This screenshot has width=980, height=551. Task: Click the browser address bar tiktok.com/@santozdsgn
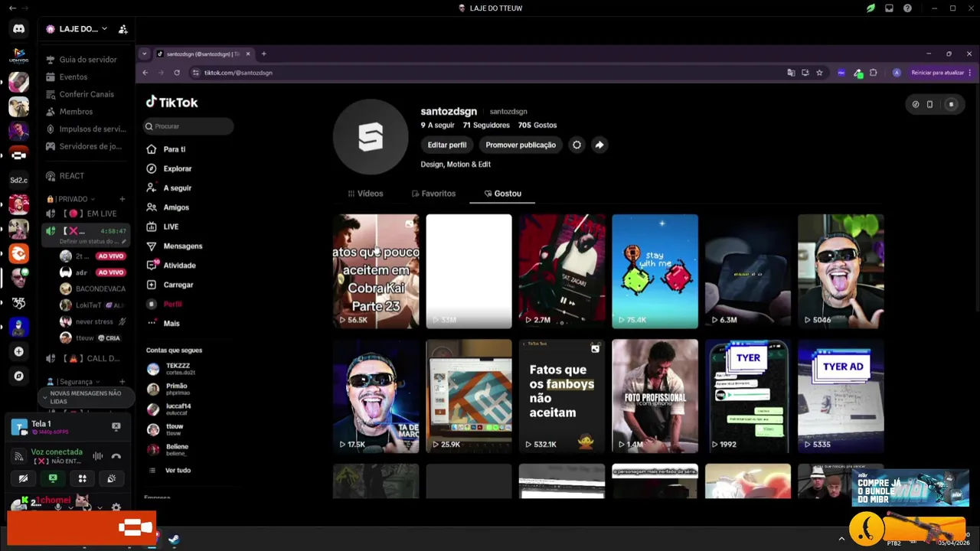click(x=238, y=73)
